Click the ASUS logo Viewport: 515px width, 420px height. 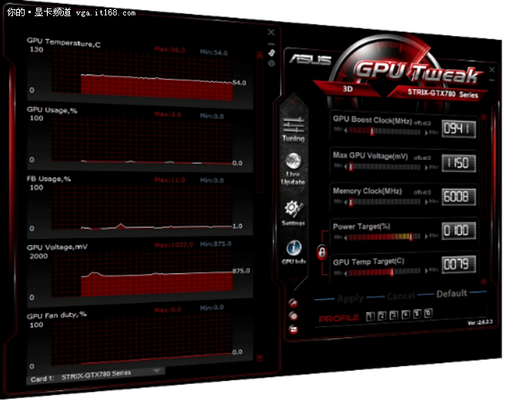point(311,59)
